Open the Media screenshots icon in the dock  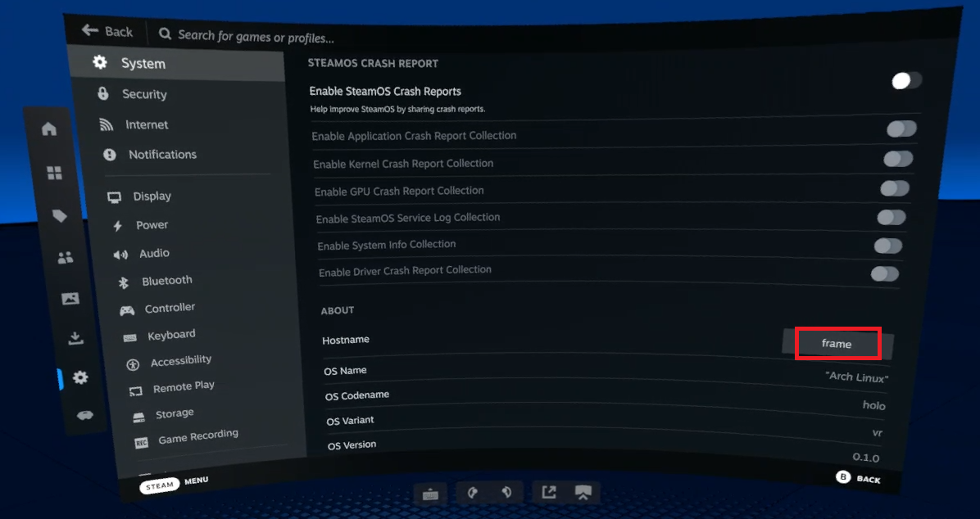tap(70, 299)
